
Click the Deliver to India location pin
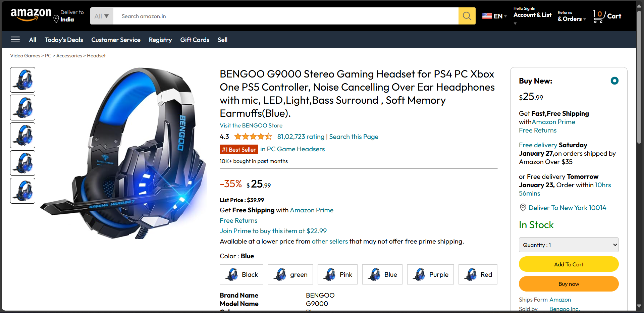(x=56, y=19)
